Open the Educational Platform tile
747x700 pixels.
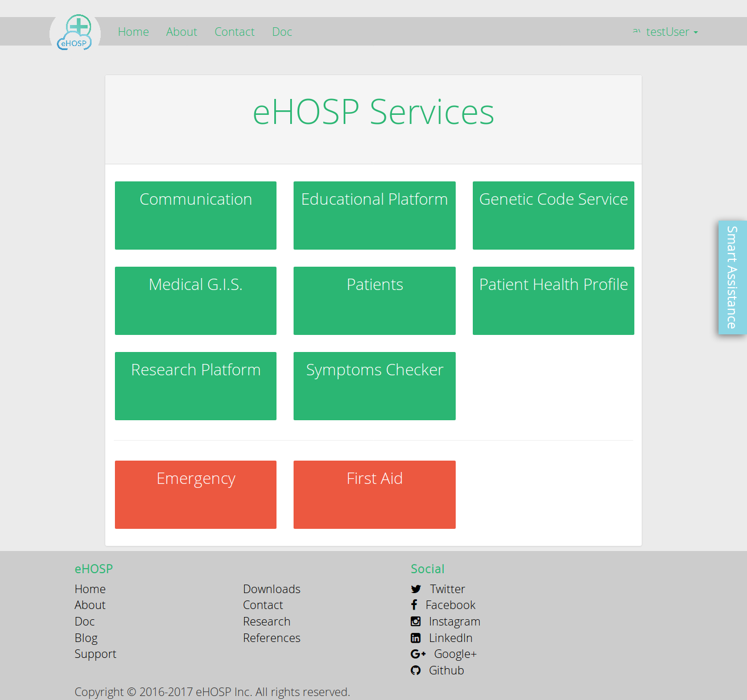coord(374,216)
